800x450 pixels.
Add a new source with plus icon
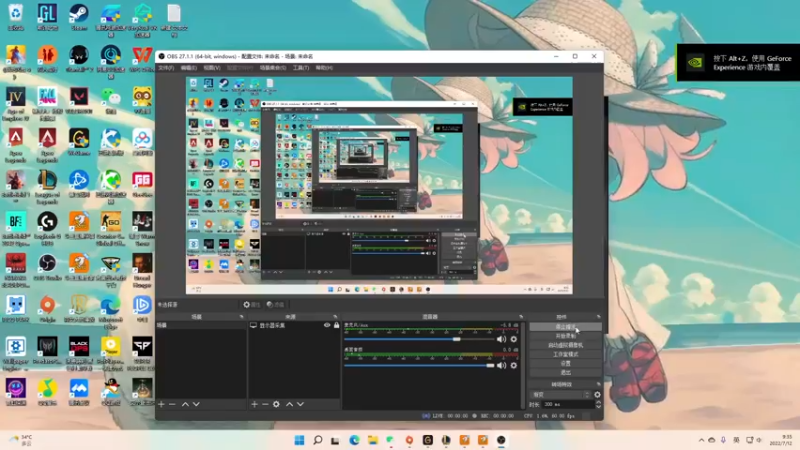[254, 404]
